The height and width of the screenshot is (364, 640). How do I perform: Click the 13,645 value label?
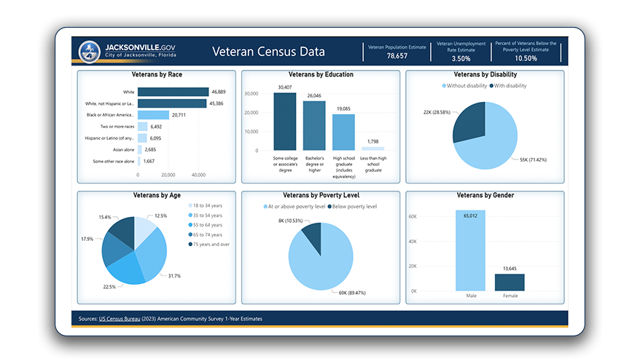click(x=510, y=269)
